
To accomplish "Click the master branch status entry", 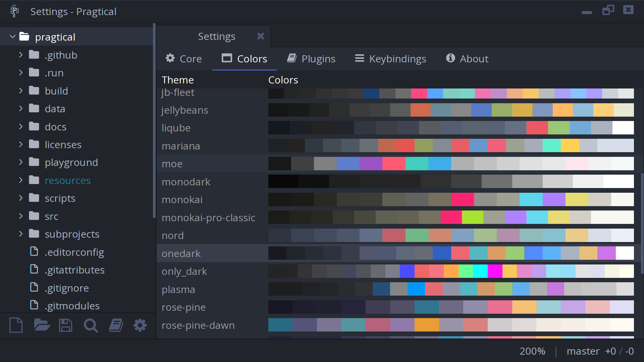I will pyautogui.click(x=583, y=351).
